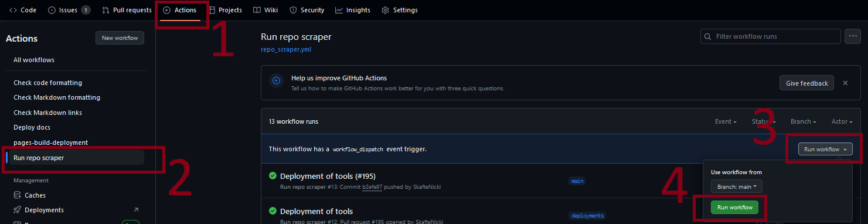Open the three-dot options menu
The height and width of the screenshot is (224, 868).
852,36
